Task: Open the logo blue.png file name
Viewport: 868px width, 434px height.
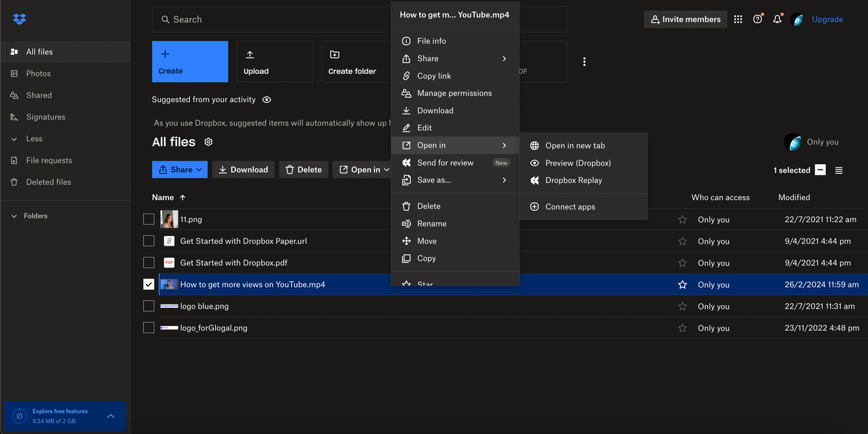Action: 204,307
